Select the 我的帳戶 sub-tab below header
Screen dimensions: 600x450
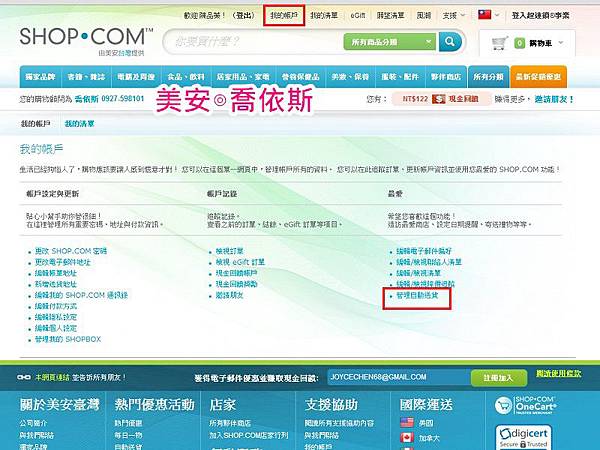click(35, 124)
